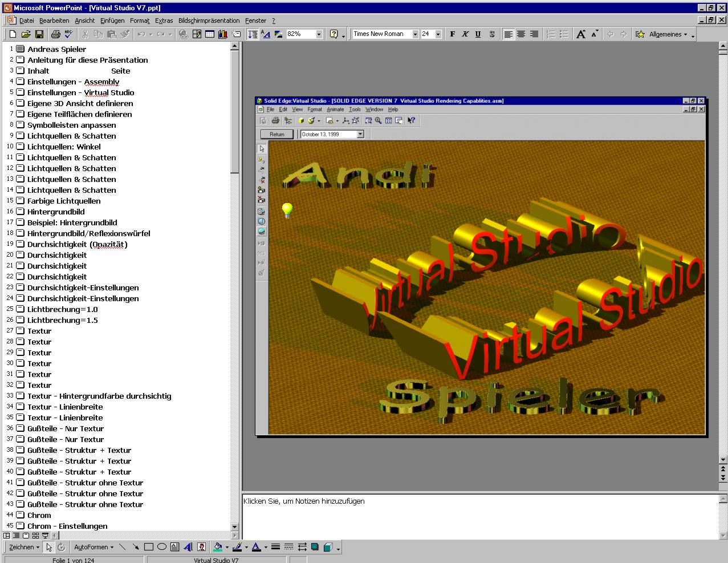The image size is (728, 563).
Task: Switch to Outline view button
Action: 17,536
